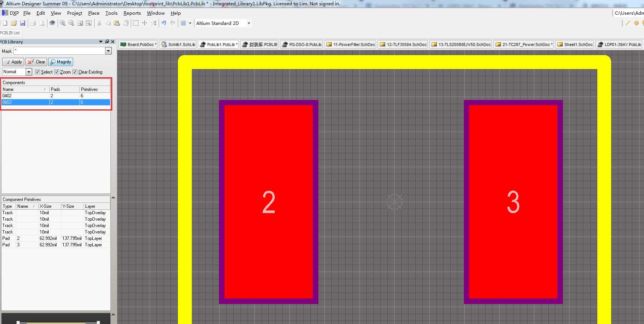Open the Tools menu
The width and height of the screenshot is (644, 324).
coord(112,13)
